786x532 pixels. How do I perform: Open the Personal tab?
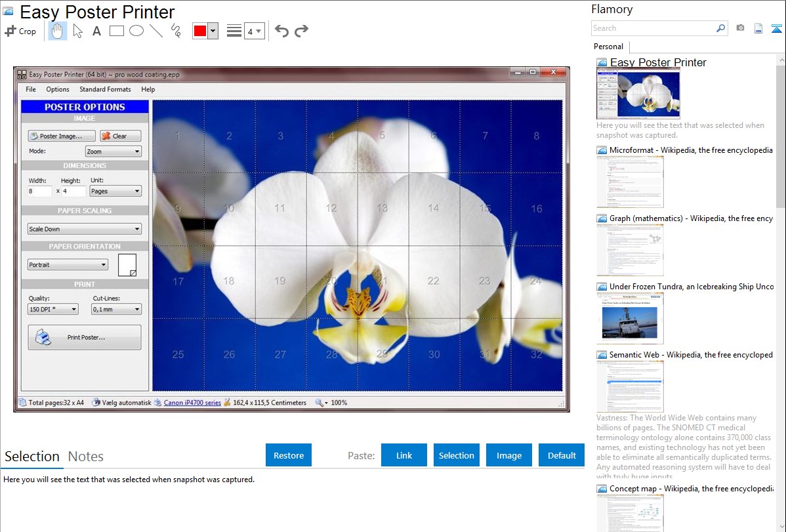pos(608,47)
